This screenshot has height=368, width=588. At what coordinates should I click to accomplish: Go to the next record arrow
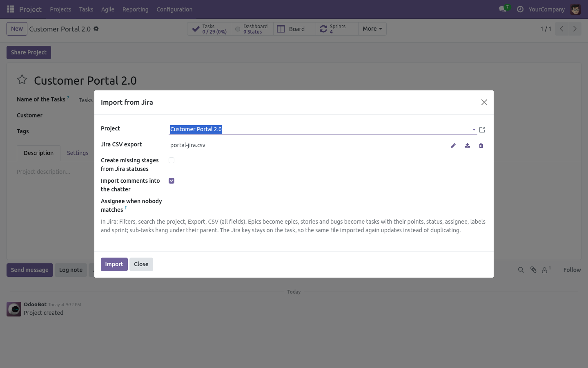click(575, 29)
